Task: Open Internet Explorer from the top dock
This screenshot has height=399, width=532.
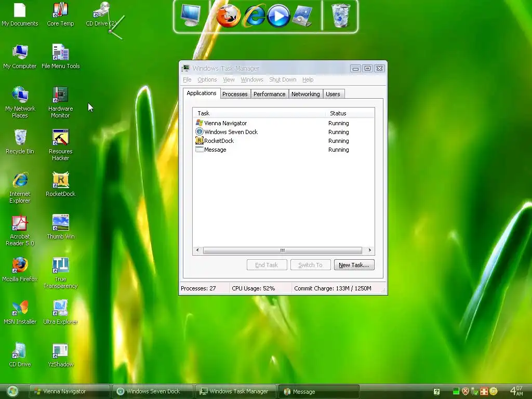Action: click(254, 16)
